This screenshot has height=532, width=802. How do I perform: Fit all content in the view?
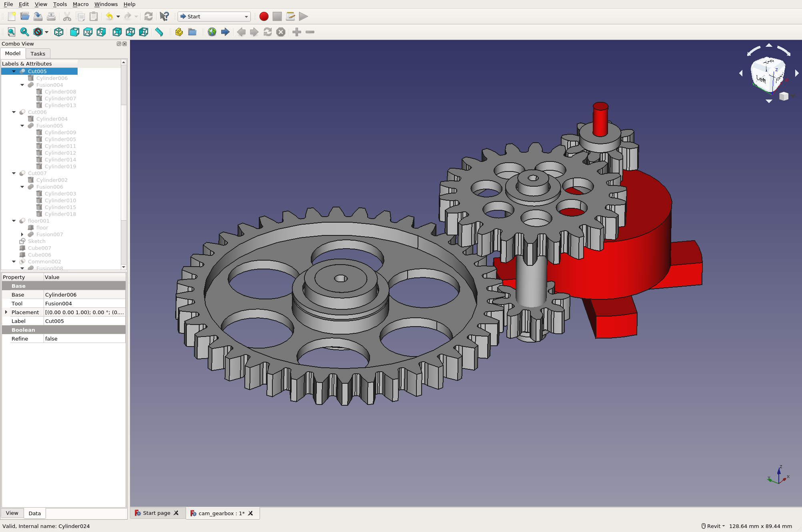tap(12, 32)
